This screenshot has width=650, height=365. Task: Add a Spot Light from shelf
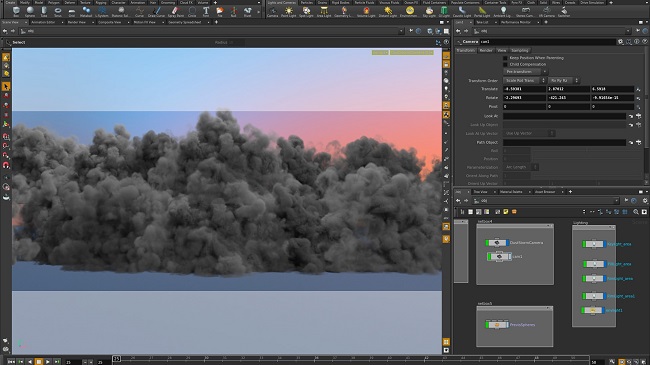(x=306, y=12)
